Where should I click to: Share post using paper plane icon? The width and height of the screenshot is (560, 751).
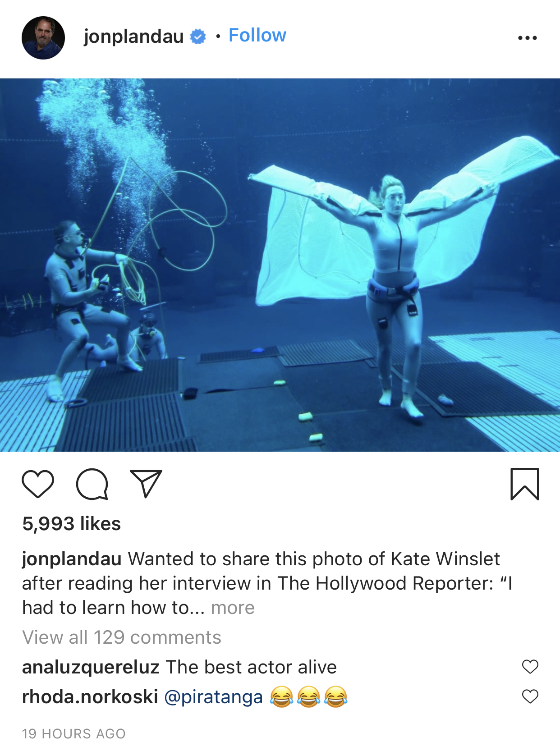click(x=146, y=484)
